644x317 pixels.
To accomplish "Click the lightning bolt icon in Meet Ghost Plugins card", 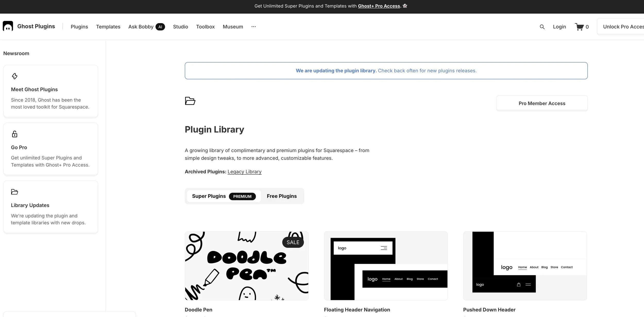I will [15, 76].
